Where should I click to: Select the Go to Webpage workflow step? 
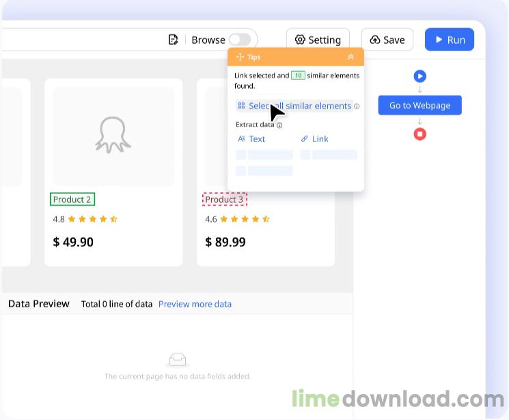tap(419, 105)
